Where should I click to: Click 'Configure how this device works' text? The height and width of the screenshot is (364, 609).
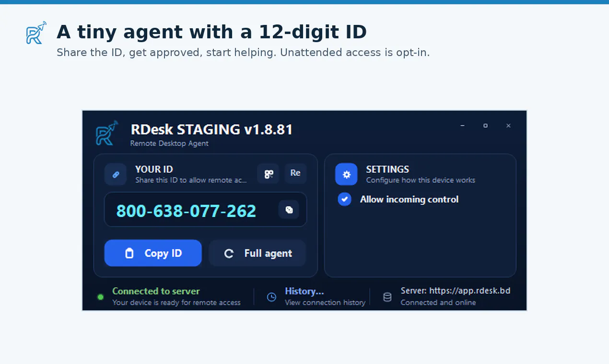pyautogui.click(x=421, y=180)
